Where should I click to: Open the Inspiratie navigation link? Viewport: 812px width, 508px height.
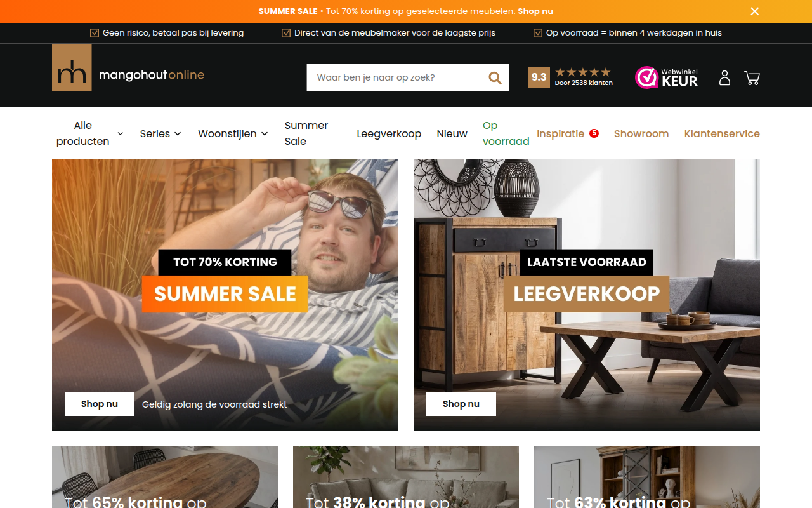point(561,133)
